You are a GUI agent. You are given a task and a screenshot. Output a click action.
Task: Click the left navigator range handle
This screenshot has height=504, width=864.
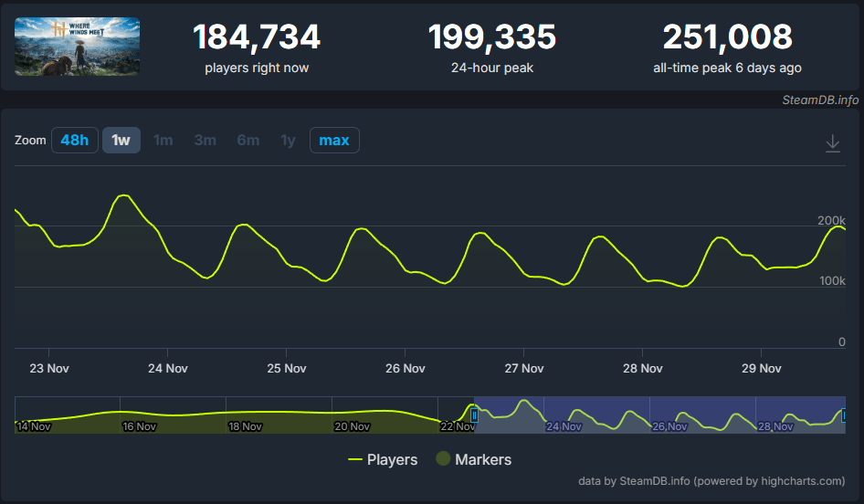pyautogui.click(x=474, y=415)
